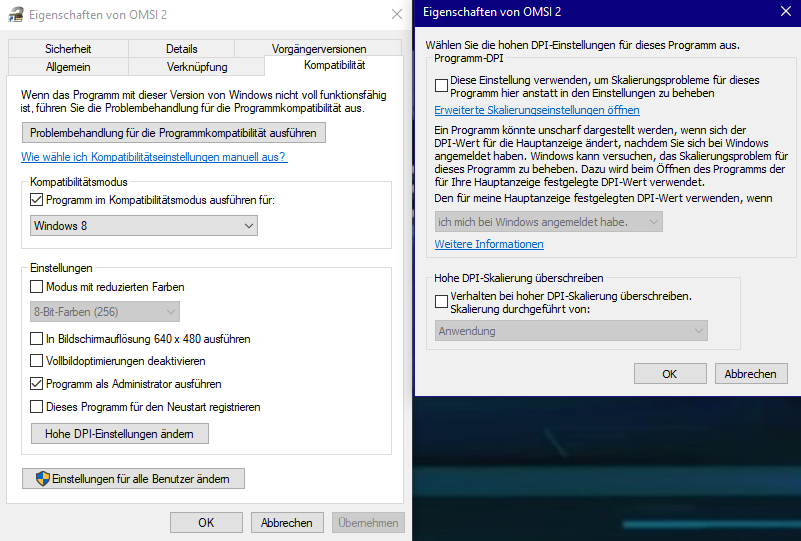Expand the 'Anwendung' scaling dropdown
This screenshot has width=801, height=541.
coord(571,331)
